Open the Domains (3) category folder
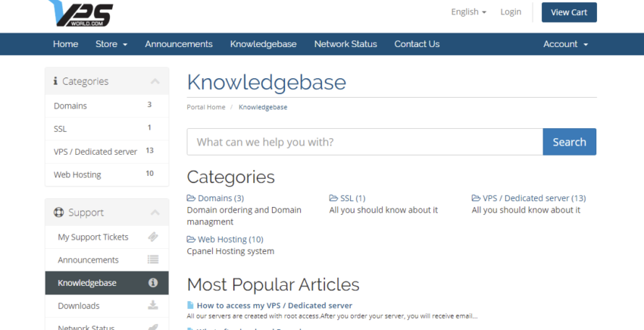 pyautogui.click(x=220, y=198)
